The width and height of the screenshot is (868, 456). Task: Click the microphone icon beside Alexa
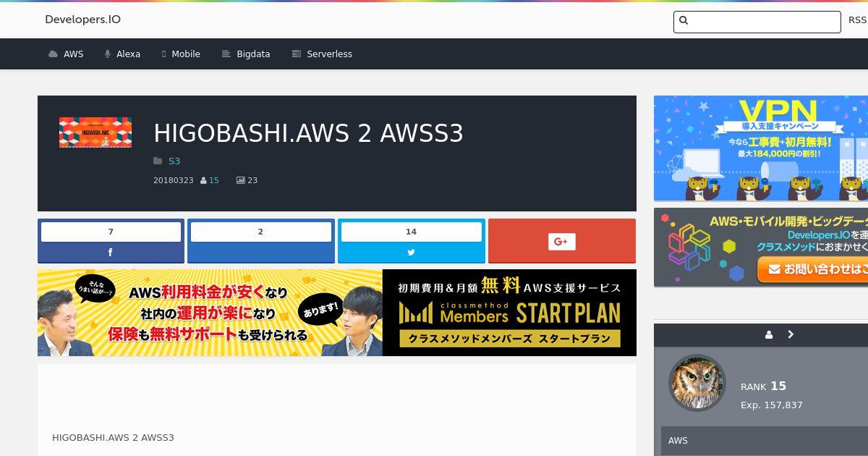pyautogui.click(x=107, y=54)
